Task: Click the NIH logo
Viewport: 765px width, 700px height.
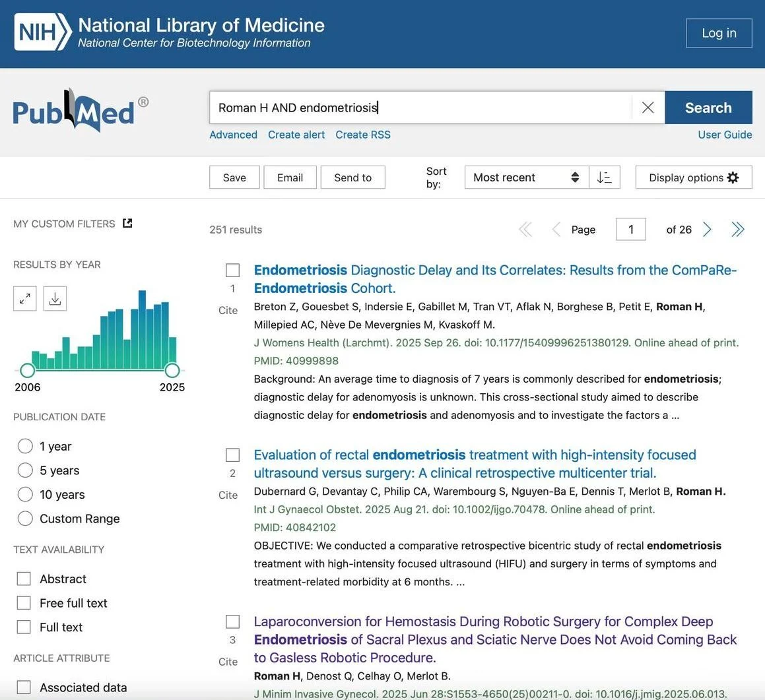Action: 42,32
